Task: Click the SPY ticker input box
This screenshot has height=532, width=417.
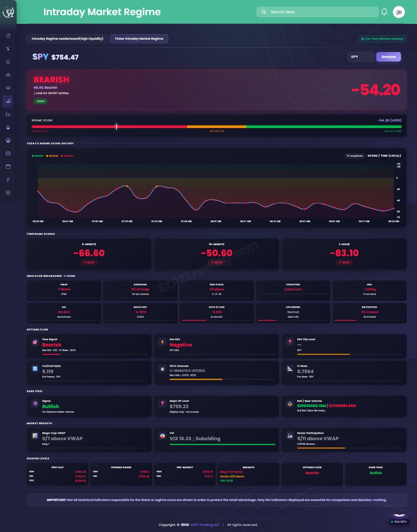Action: pyautogui.click(x=361, y=57)
